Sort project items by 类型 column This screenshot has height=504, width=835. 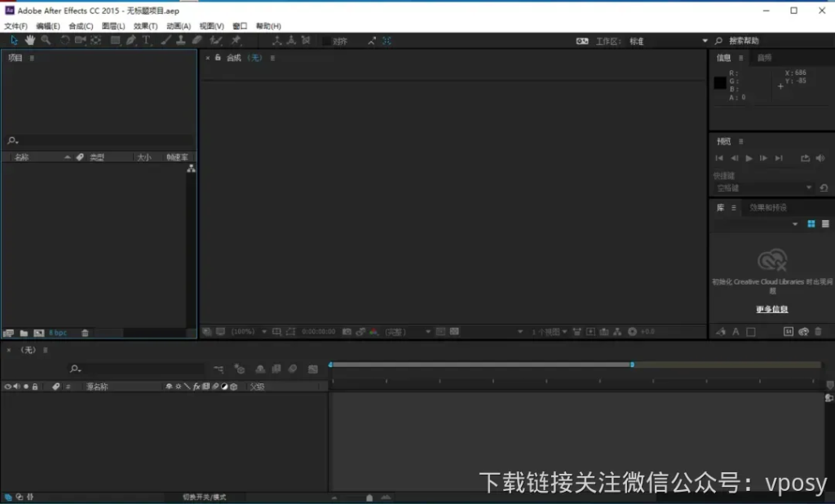(x=97, y=157)
